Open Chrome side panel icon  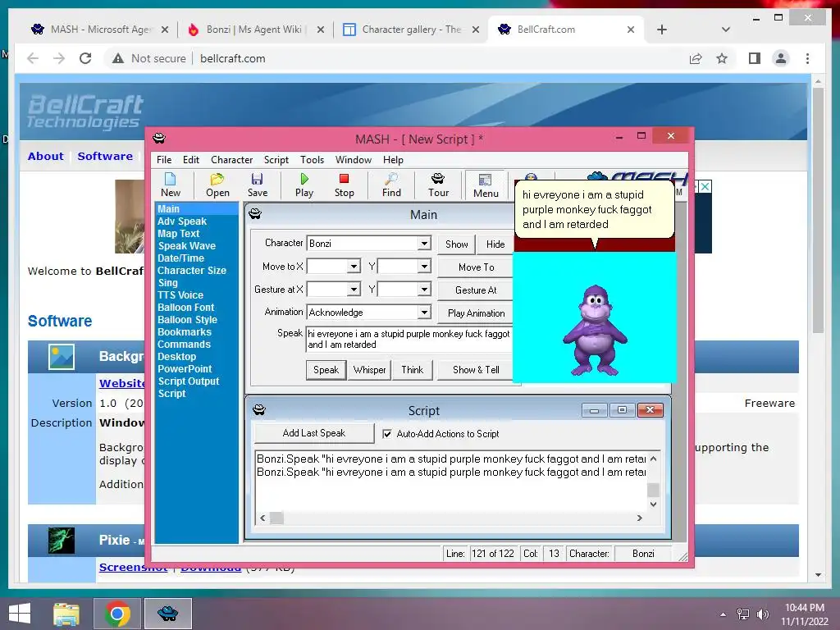[755, 58]
